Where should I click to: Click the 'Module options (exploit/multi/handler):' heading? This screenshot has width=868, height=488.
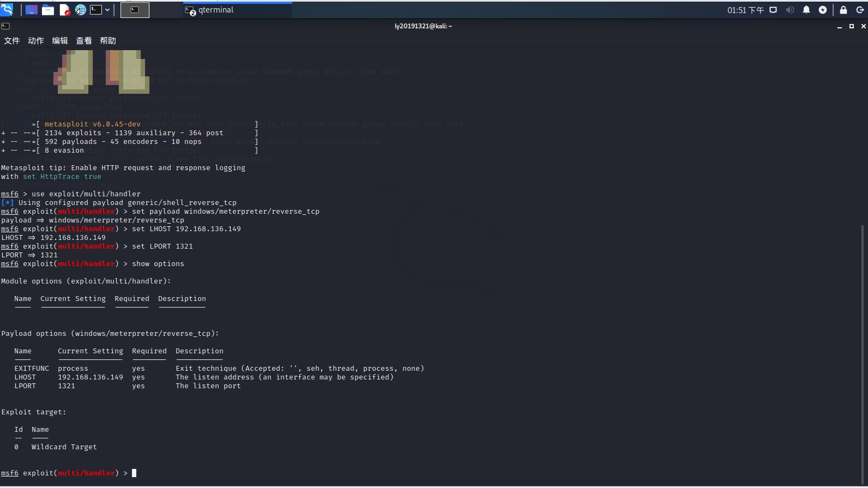coord(86,281)
